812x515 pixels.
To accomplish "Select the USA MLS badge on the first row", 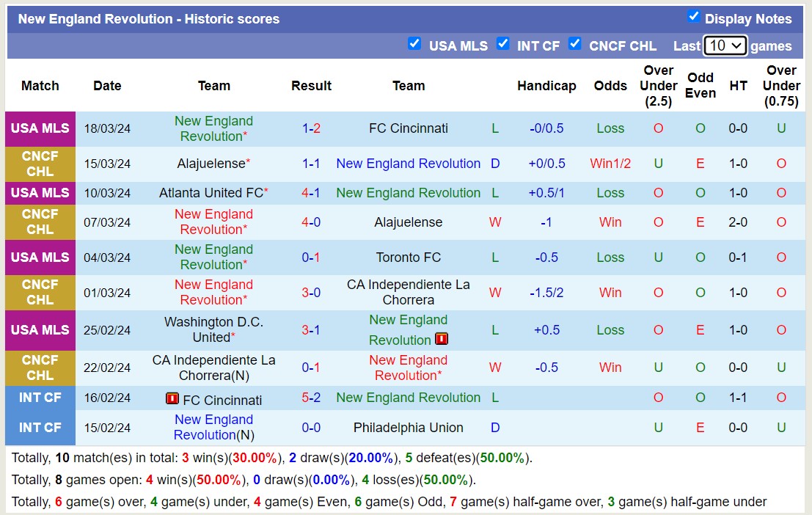I will tap(40, 128).
